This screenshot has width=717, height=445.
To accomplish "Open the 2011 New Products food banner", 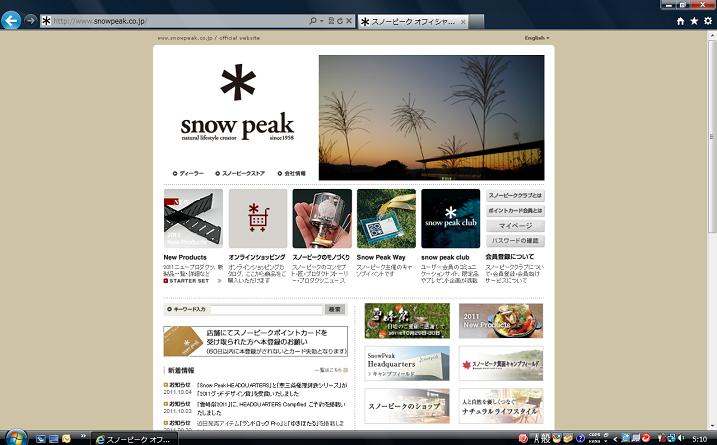I will tap(501, 321).
